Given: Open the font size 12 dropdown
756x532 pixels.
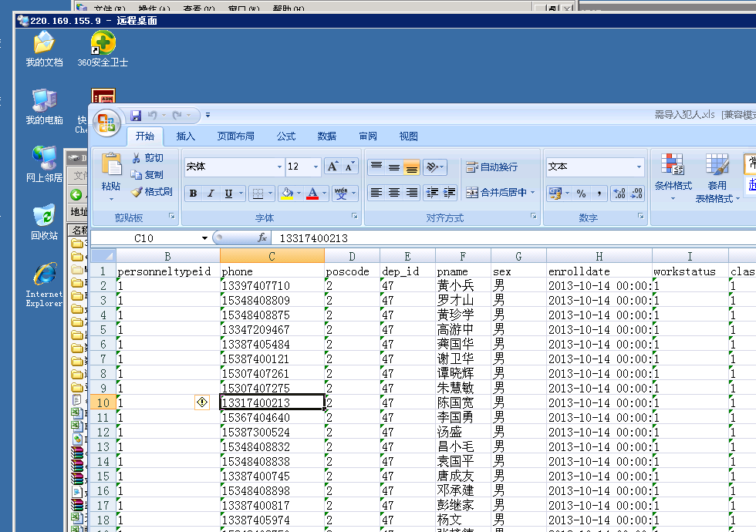Looking at the screenshot, I should coord(316,167).
